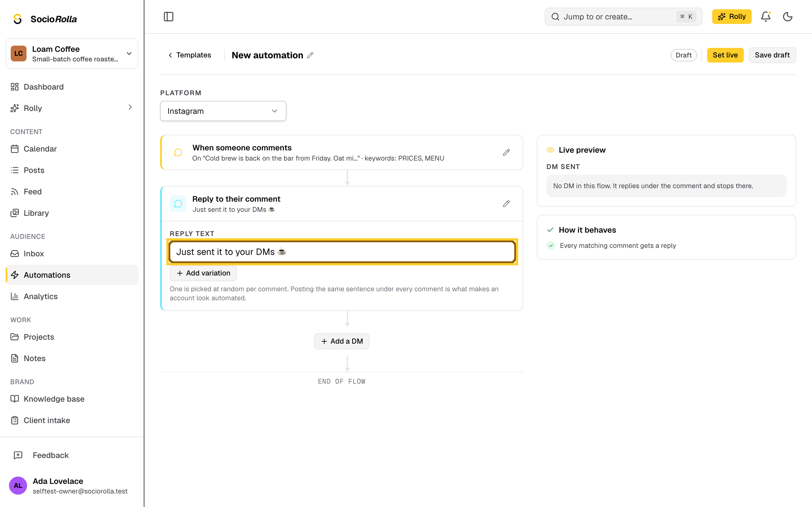Open the Instagram platform dropdown
Image resolution: width=812 pixels, height=507 pixels.
tap(223, 111)
